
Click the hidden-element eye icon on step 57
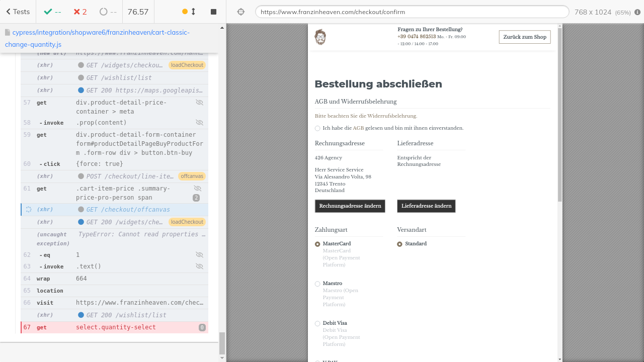199,103
